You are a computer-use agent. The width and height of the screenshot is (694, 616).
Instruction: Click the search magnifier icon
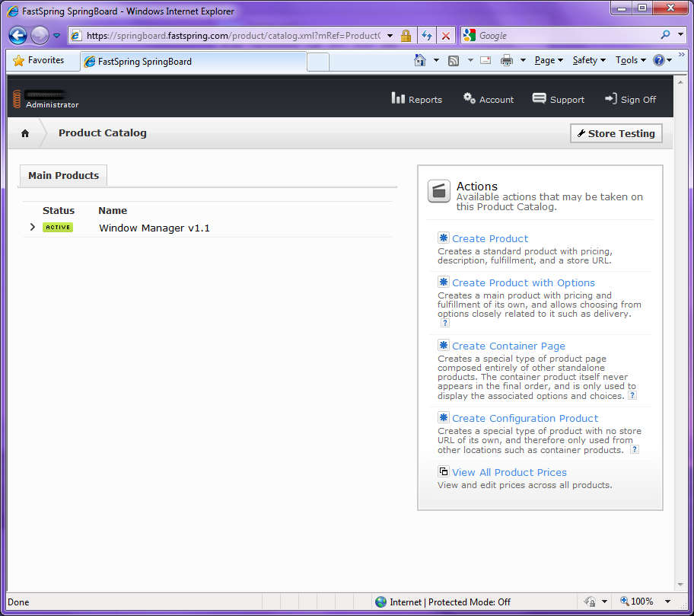(665, 34)
